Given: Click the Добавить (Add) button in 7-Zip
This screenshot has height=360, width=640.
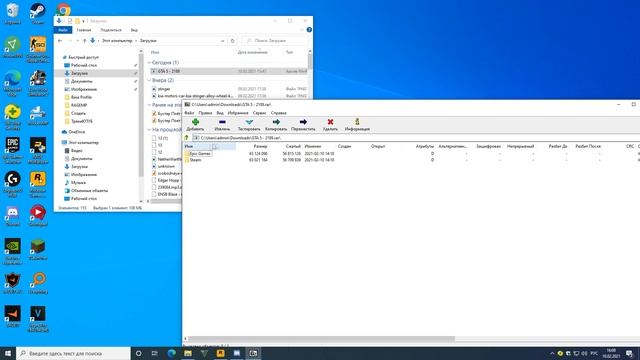Looking at the screenshot, I should 195,124.
